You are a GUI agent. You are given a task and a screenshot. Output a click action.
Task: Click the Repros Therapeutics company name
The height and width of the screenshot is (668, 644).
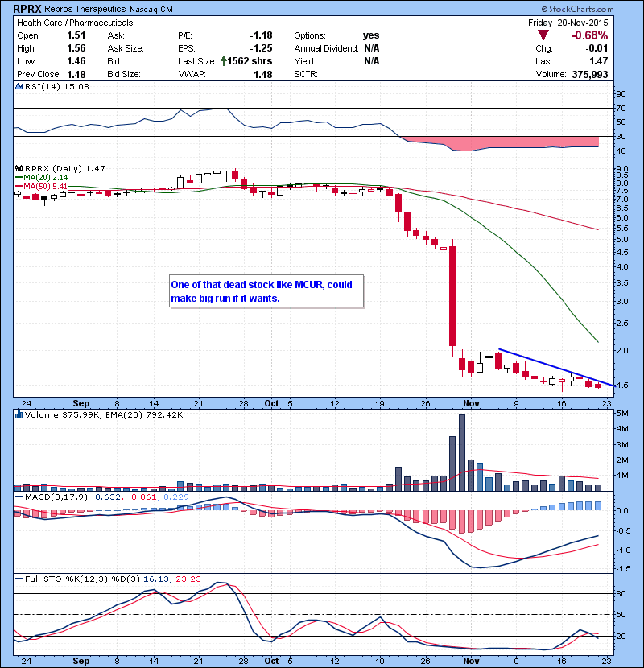click(85, 9)
